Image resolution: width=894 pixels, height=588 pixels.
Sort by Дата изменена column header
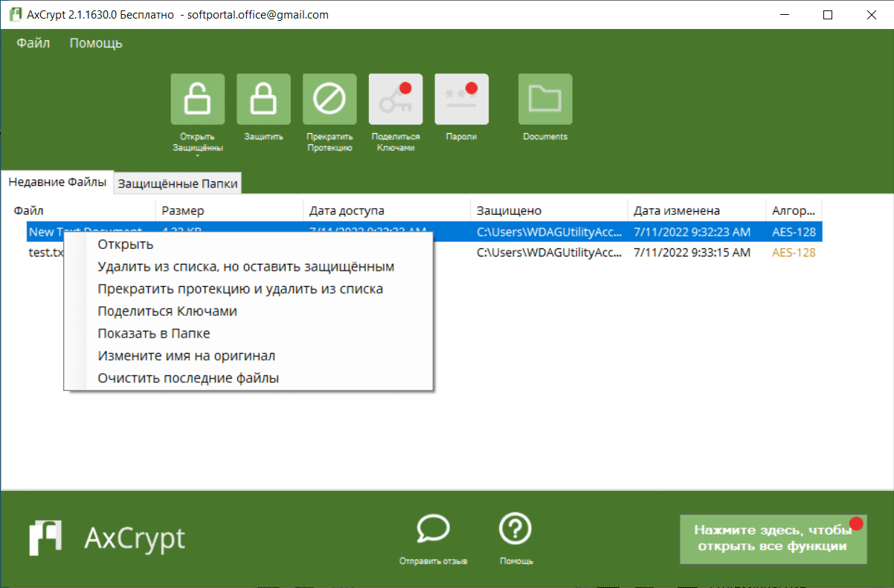(x=696, y=210)
